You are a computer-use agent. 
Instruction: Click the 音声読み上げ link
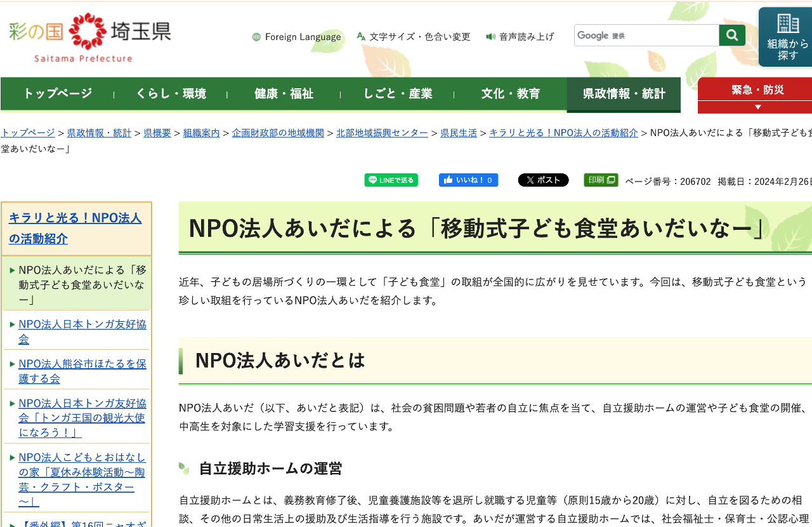(x=527, y=37)
